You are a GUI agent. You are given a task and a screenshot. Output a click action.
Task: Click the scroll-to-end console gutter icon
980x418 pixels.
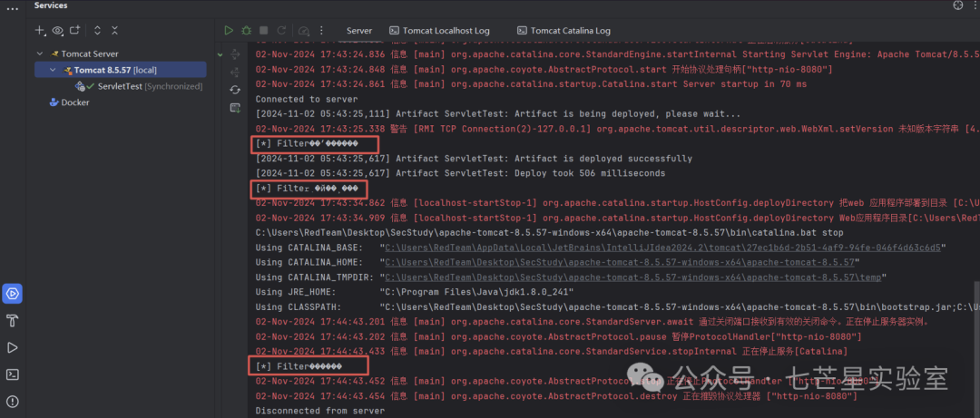click(235, 72)
